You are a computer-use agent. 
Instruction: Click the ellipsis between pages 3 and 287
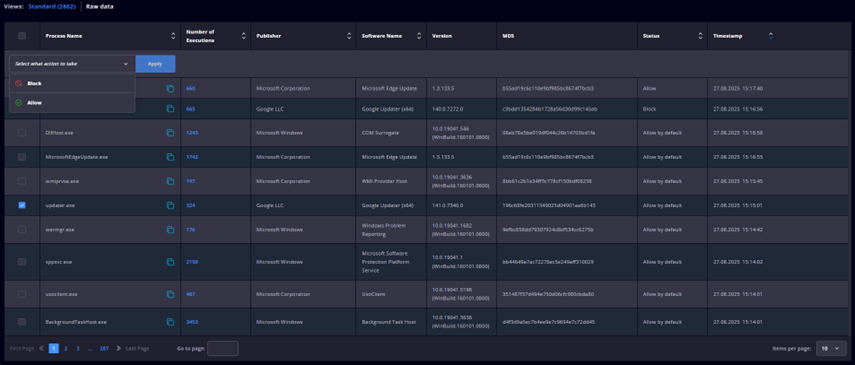(x=90, y=348)
